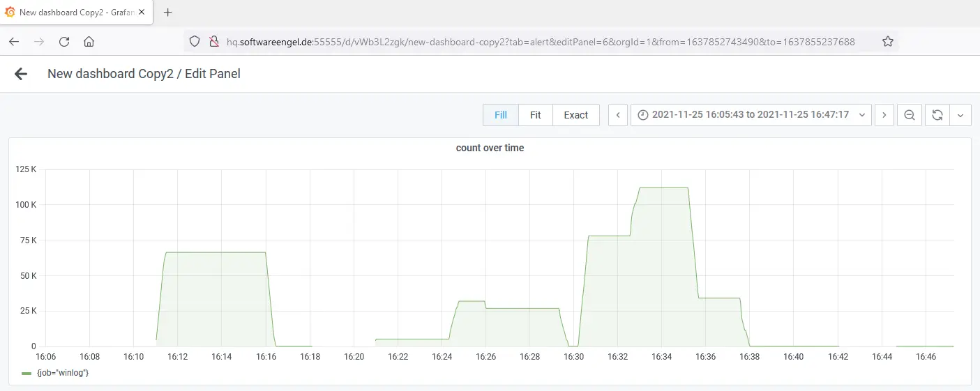Refresh the dashboard using the refresh icon
980x391 pixels.
pos(937,115)
